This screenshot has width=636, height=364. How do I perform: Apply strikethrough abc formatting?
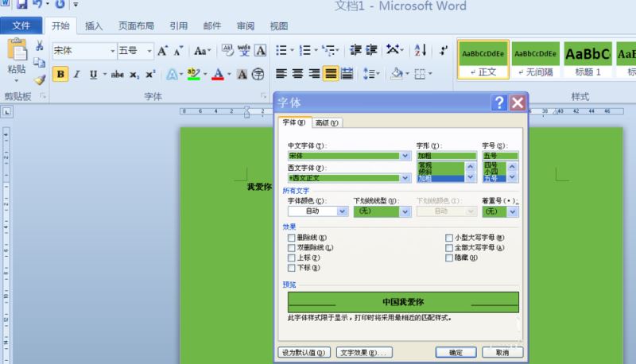tap(117, 74)
